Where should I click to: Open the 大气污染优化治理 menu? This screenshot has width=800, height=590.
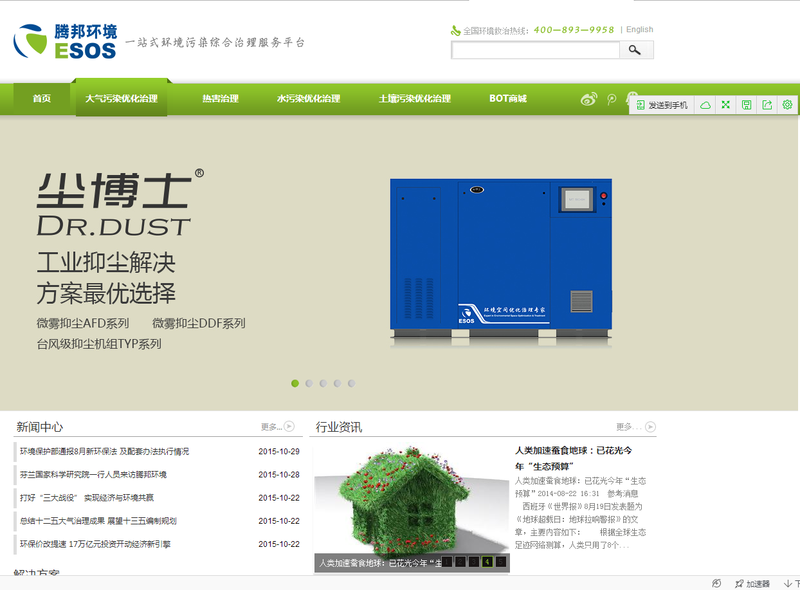click(x=121, y=99)
